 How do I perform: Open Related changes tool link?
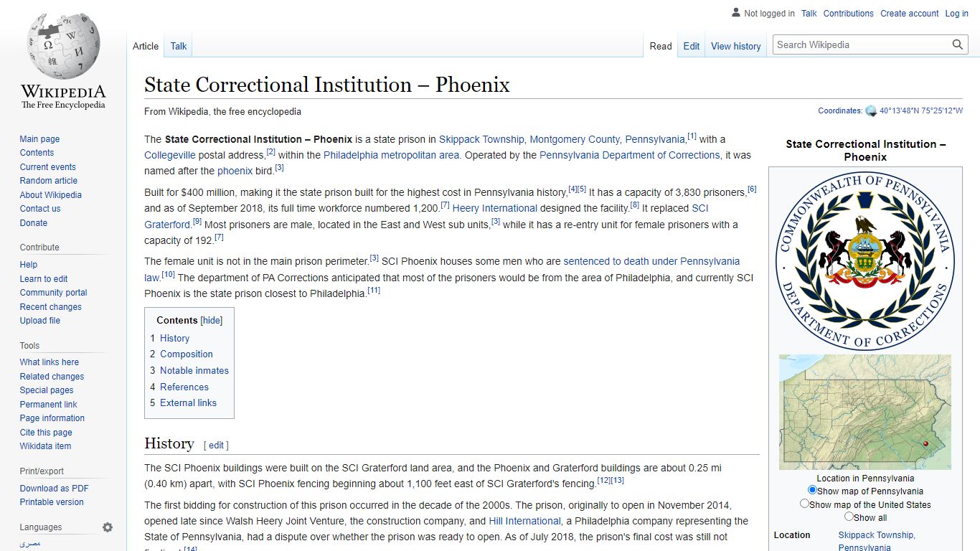[52, 377]
